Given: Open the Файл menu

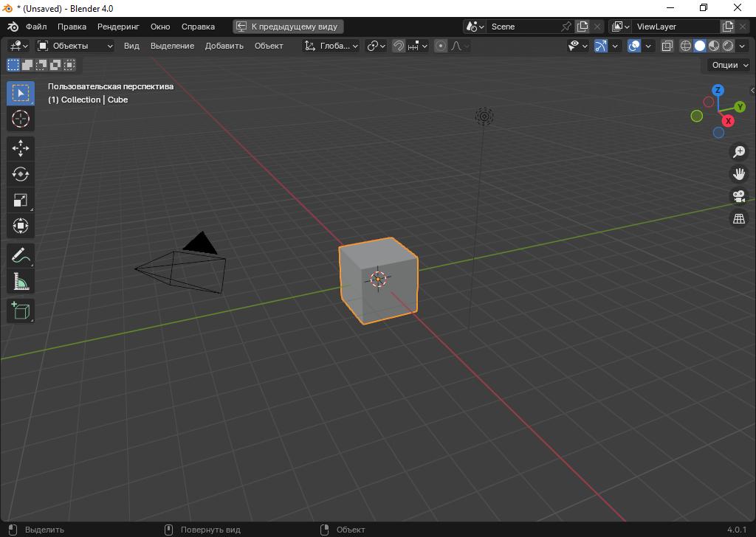Looking at the screenshot, I should (36, 27).
